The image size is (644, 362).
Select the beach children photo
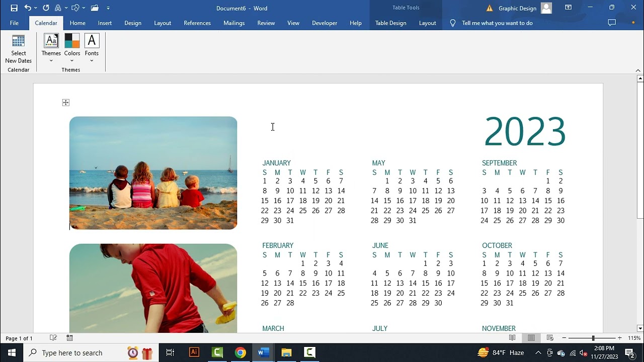point(153,173)
